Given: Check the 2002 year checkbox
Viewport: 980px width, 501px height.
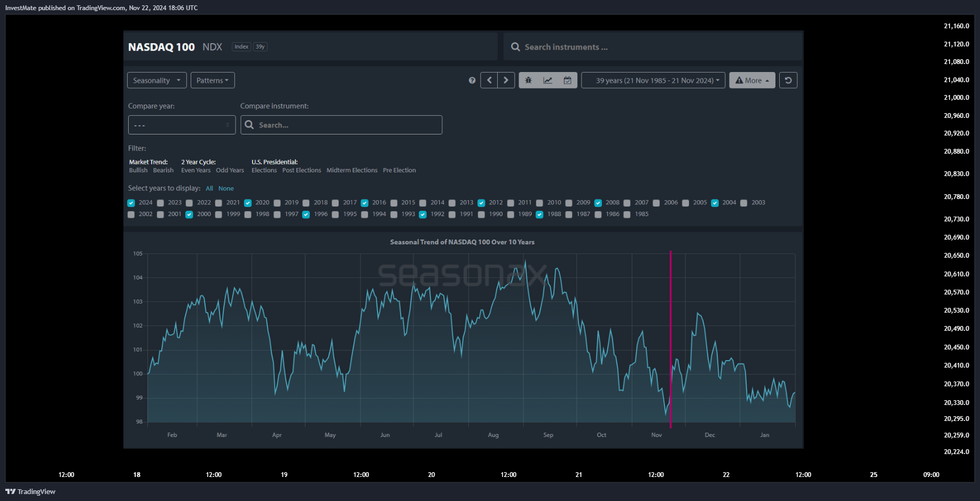Looking at the screenshot, I should click(x=131, y=214).
